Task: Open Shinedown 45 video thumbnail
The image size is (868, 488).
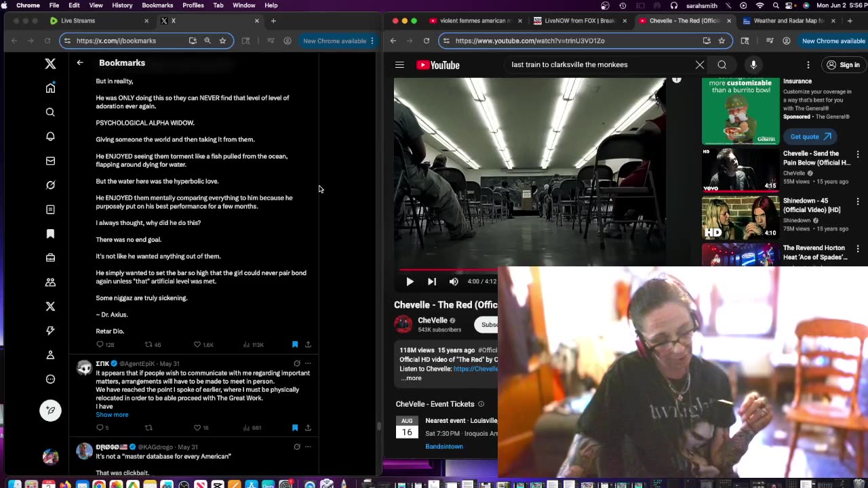Action: pyautogui.click(x=741, y=218)
